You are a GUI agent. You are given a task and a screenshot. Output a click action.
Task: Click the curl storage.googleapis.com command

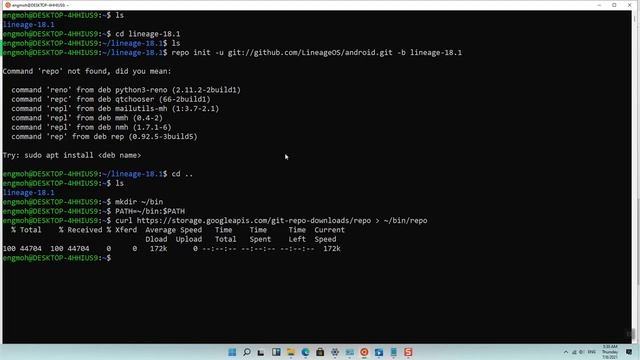(271, 221)
